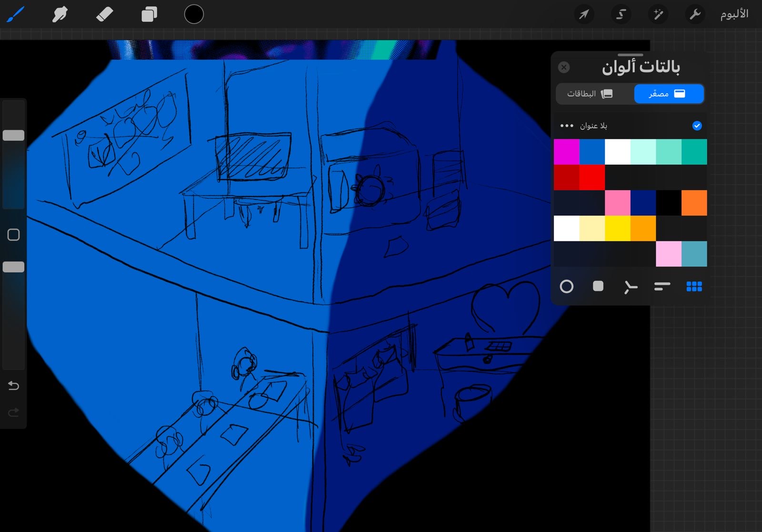
Task: Rename the بلا عنوان palette title
Action: click(593, 126)
